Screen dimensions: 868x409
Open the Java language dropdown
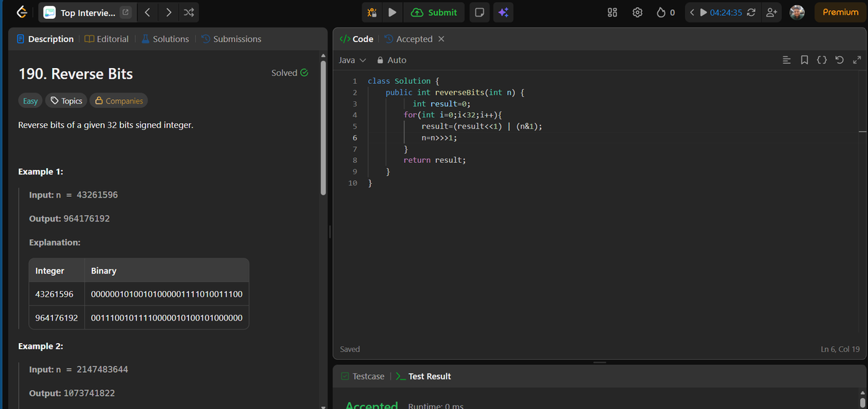click(352, 60)
